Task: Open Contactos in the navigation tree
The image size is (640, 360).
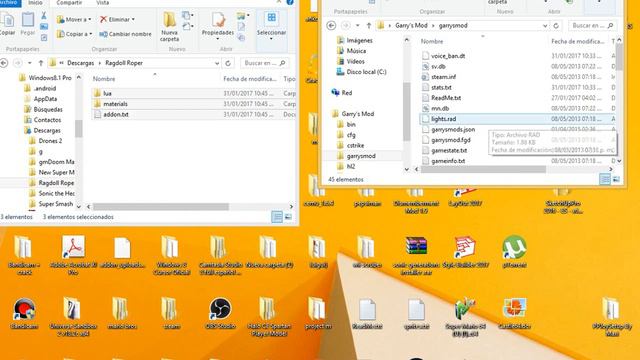Action: pos(47,120)
